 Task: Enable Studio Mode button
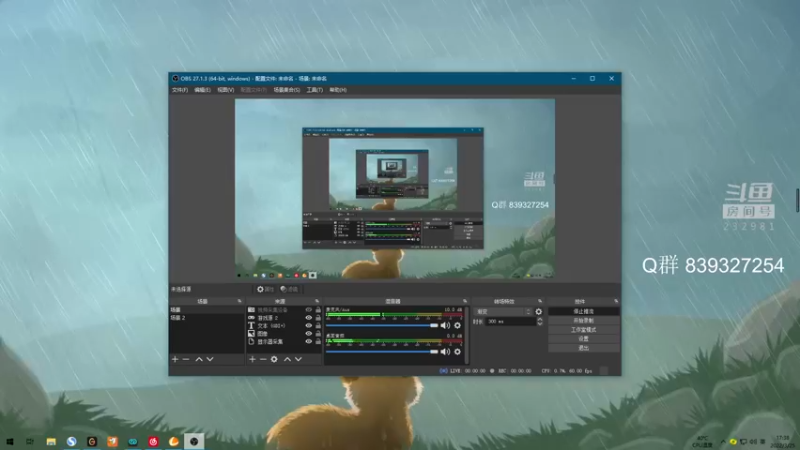[x=584, y=330]
